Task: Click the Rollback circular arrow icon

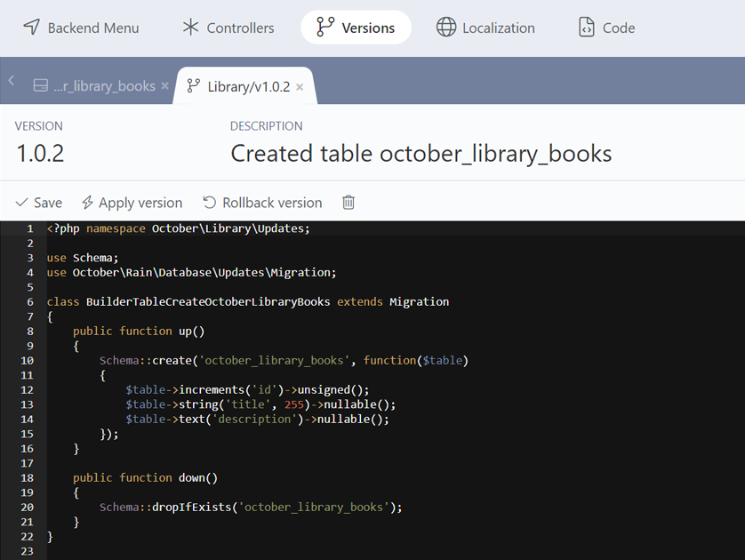Action: (x=210, y=203)
